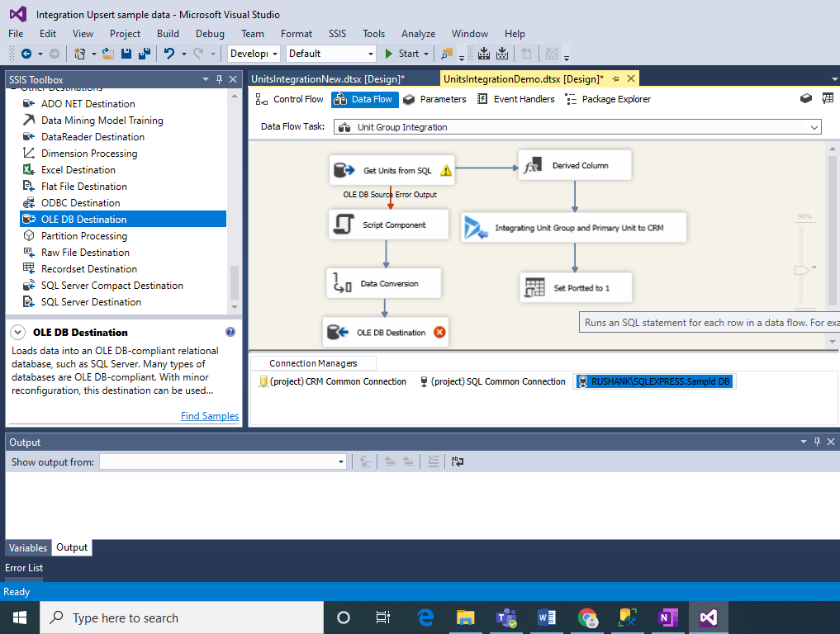Switch to the UnitsIntegrationNew.dtsx document tab
Screen dimensions: 840x634
pyautogui.click(x=328, y=79)
